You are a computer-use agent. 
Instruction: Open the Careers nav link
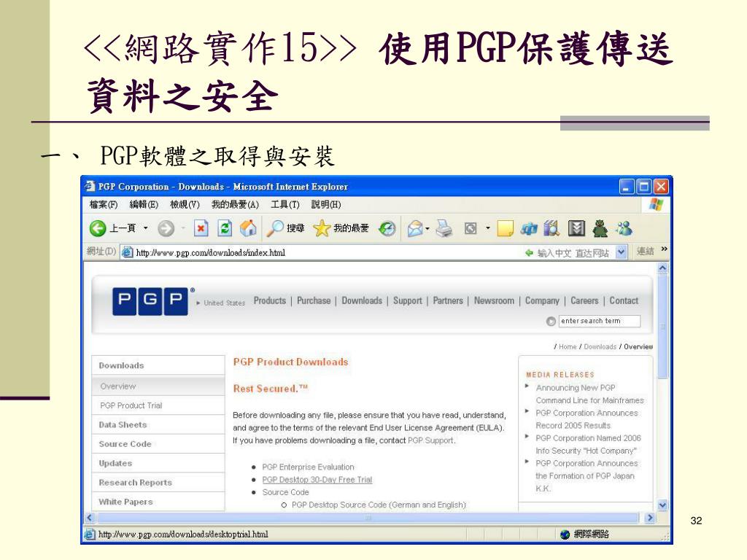584,301
